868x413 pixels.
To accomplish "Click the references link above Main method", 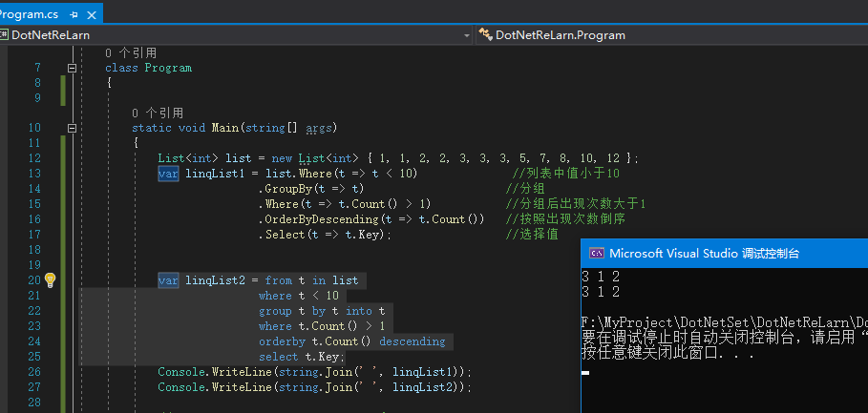I will pyautogui.click(x=158, y=113).
